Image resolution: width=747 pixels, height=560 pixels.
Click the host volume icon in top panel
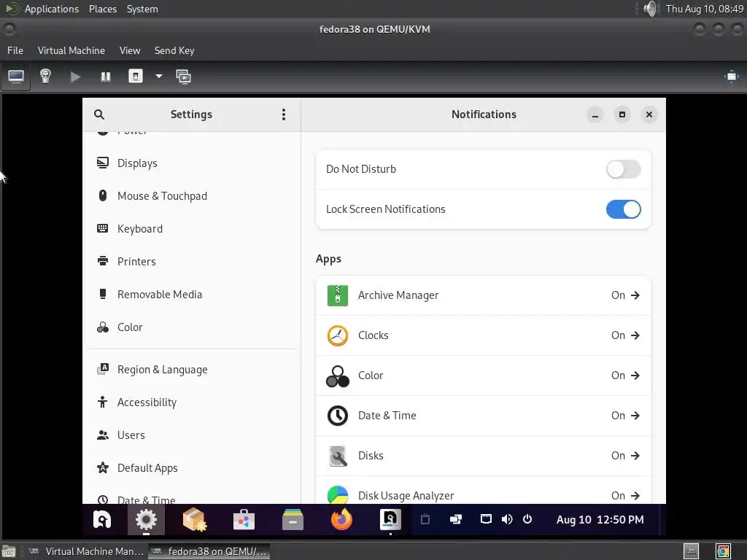click(650, 9)
